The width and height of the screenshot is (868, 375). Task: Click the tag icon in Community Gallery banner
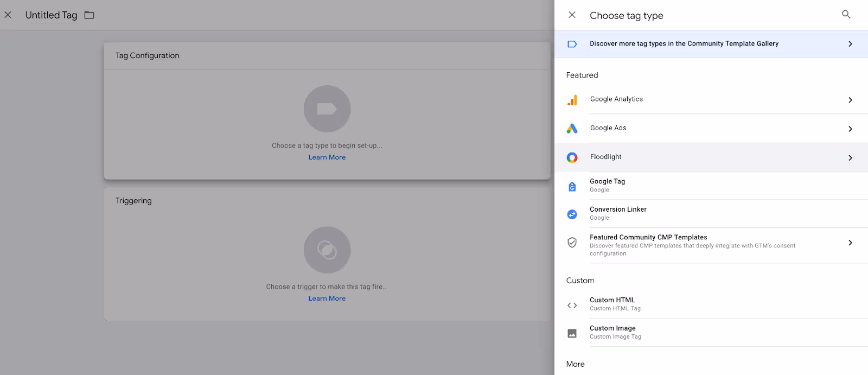tap(572, 44)
